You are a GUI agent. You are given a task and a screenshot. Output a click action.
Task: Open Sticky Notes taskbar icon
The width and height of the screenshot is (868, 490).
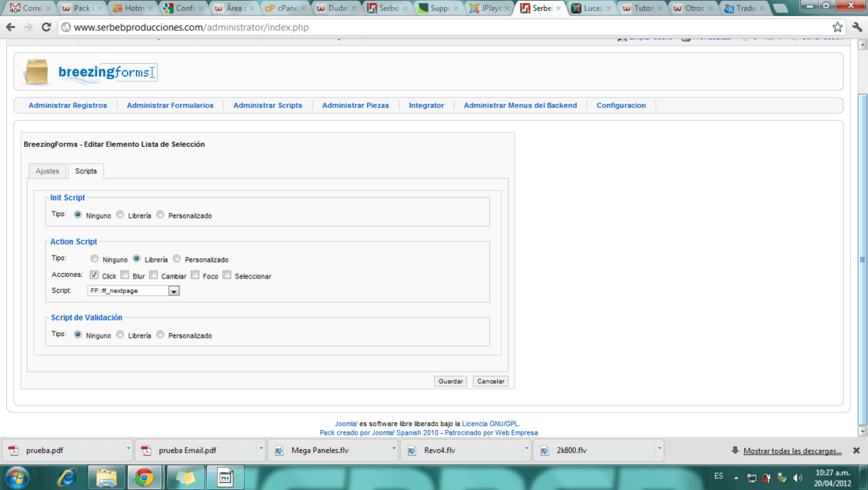185,477
